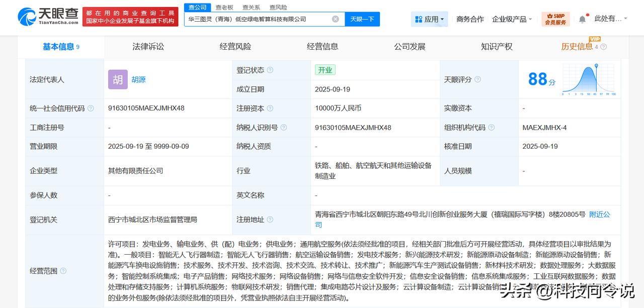The image size is (644, 308).
Task: Click registered capital 10000万人民币
Action: (338, 108)
